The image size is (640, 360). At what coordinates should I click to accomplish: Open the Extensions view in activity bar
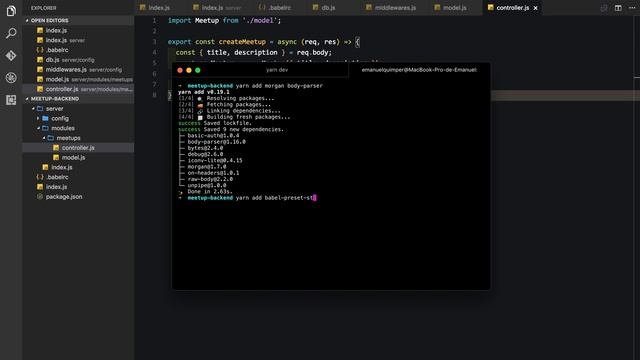[x=11, y=100]
